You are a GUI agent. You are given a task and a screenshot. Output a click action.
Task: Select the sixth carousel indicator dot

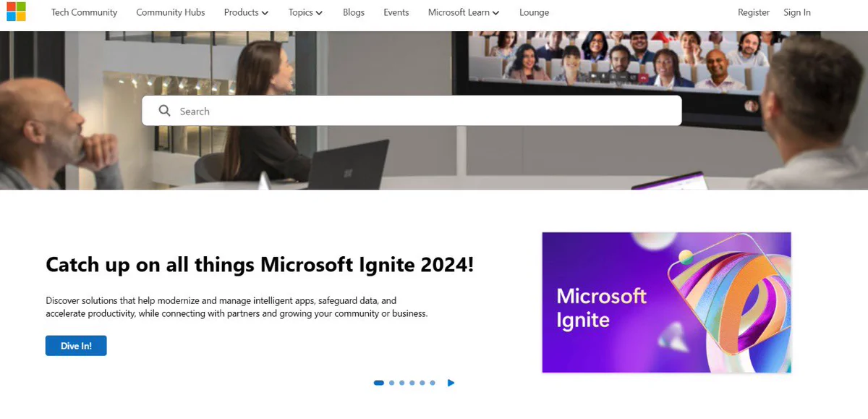pyautogui.click(x=433, y=383)
